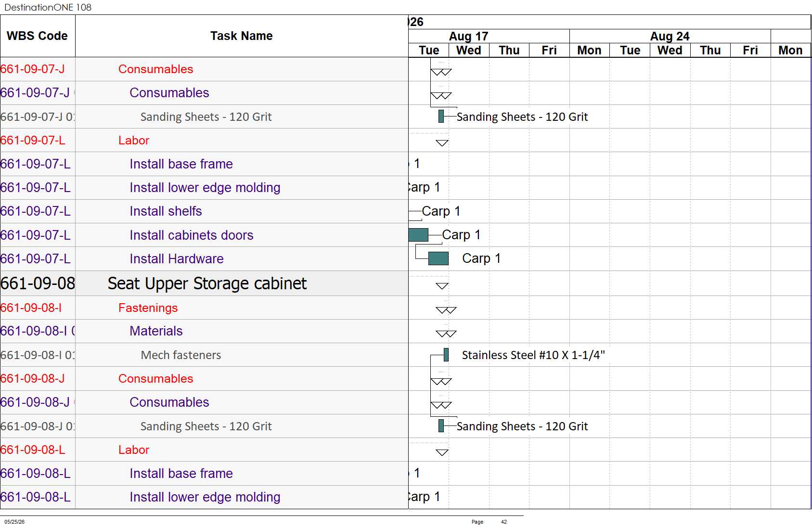Click the Mech fasteners gantt bar
812x528 pixels.
tap(446, 355)
